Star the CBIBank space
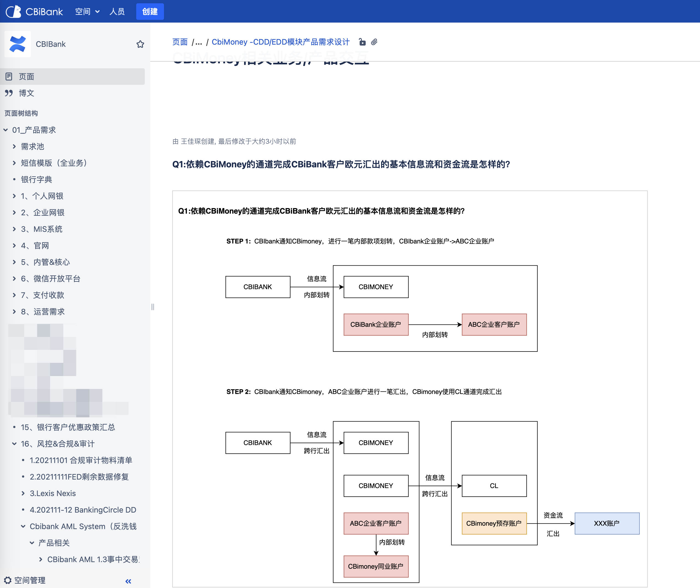 140,44
